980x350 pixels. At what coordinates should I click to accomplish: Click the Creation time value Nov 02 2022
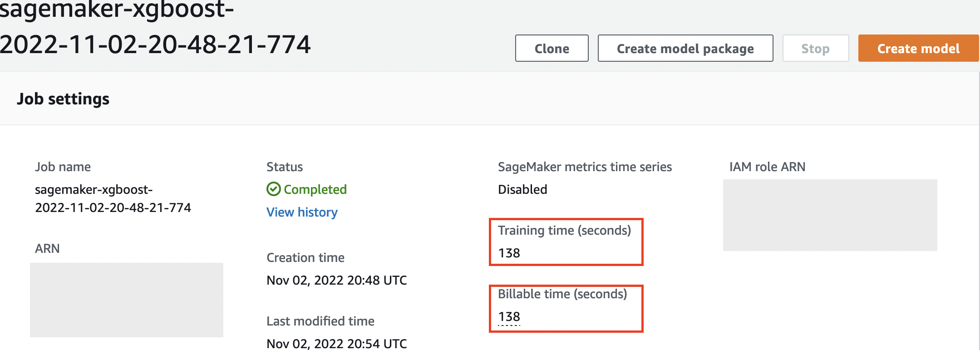click(x=336, y=280)
